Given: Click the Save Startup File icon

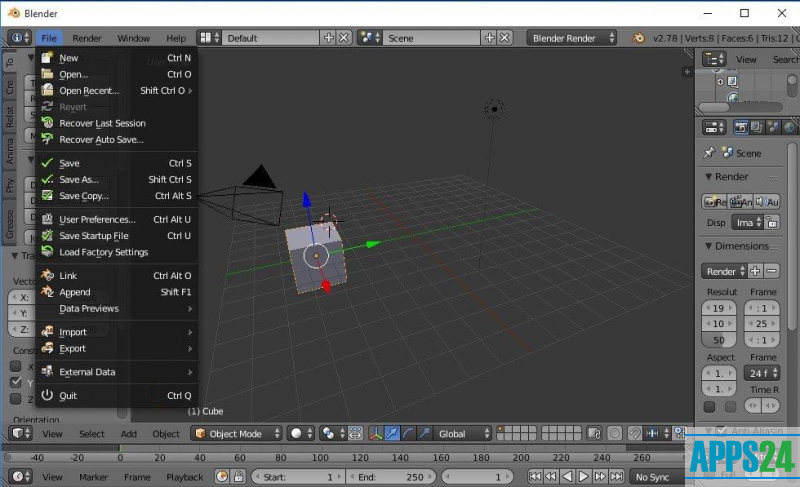Looking at the screenshot, I should pyautogui.click(x=47, y=236).
